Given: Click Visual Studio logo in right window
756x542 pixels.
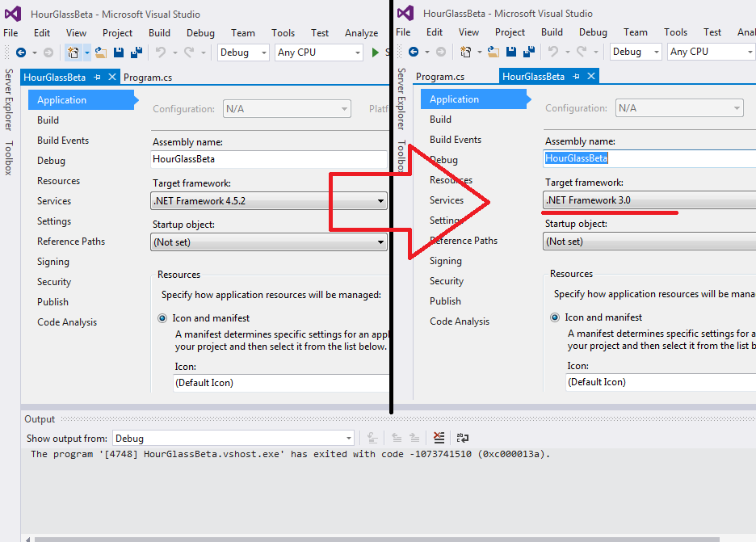Looking at the screenshot, I should coord(405,13).
